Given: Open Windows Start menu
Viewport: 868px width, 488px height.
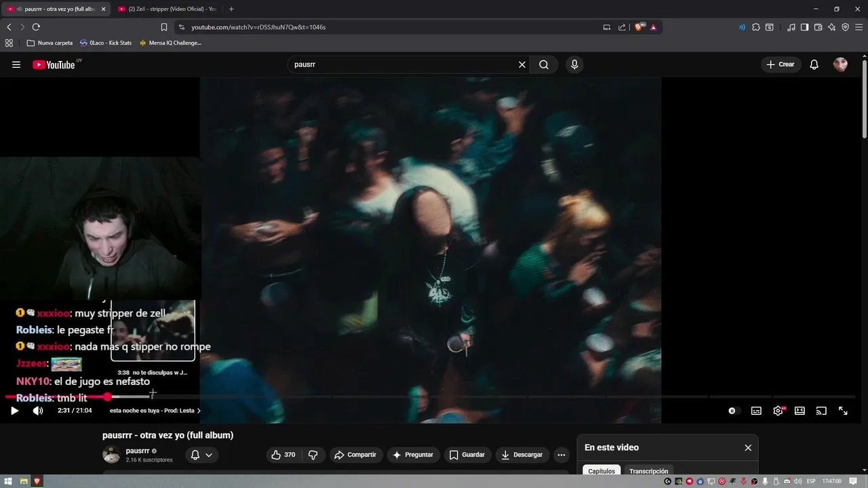Looking at the screenshot, I should click(x=9, y=481).
